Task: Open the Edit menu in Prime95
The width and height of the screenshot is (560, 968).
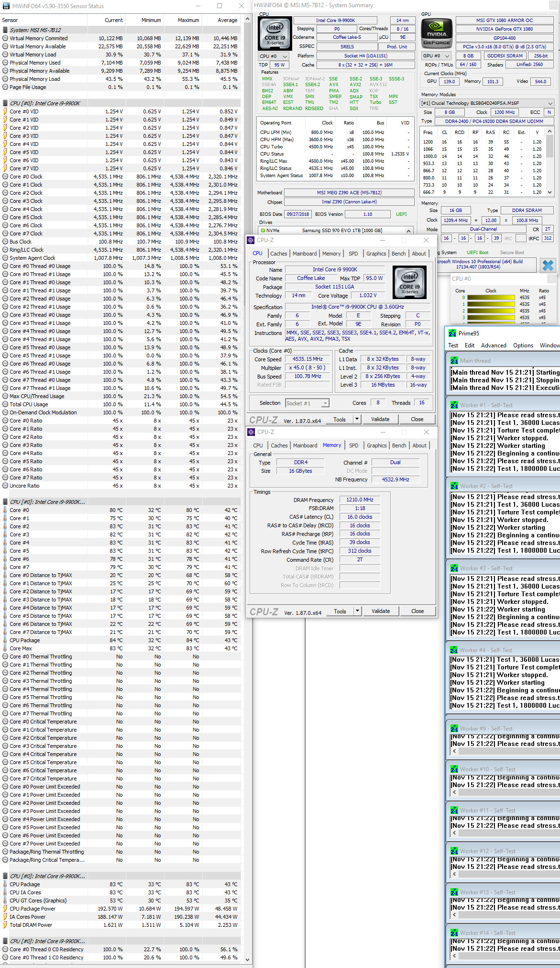Action: tap(470, 345)
